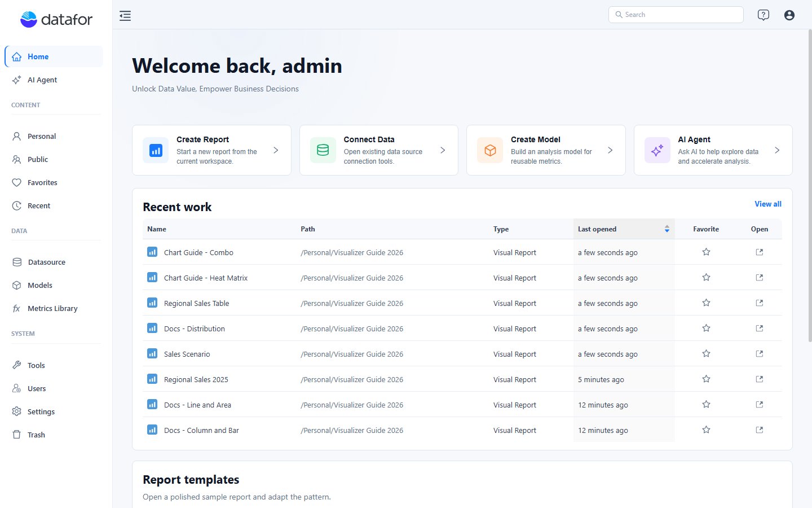Mark Regional Sales Table as favorite
The height and width of the screenshot is (508, 812).
[706, 303]
